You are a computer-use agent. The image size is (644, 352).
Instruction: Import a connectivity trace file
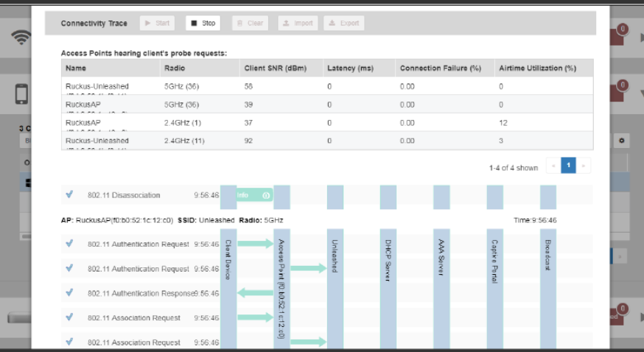[298, 24]
